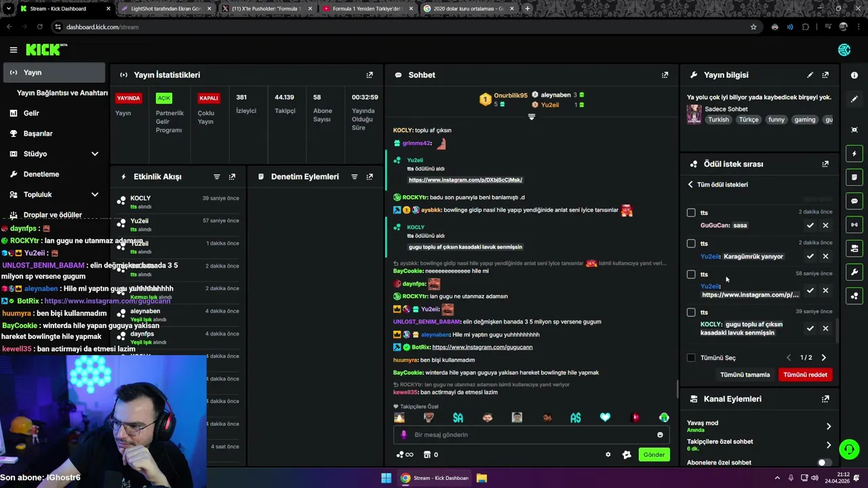Screen dimensions: 868x488
Task: Open chat settings gear icon
Action: click(x=608, y=455)
